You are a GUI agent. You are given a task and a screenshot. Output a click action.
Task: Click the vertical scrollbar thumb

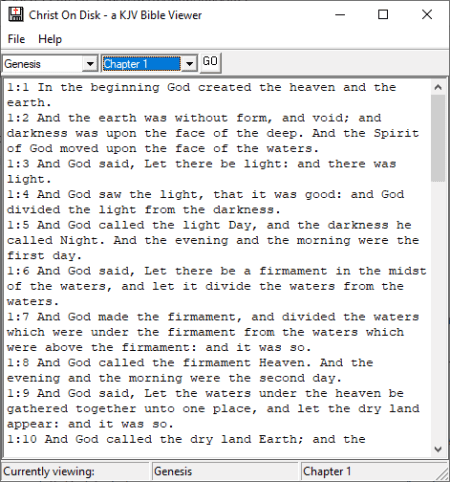coord(438,138)
